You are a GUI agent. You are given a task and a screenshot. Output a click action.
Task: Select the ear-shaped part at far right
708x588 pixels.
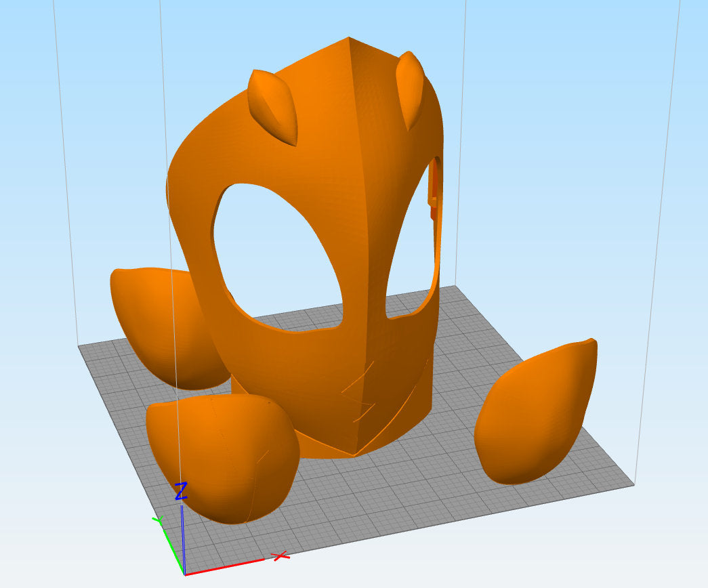pyautogui.click(x=535, y=412)
